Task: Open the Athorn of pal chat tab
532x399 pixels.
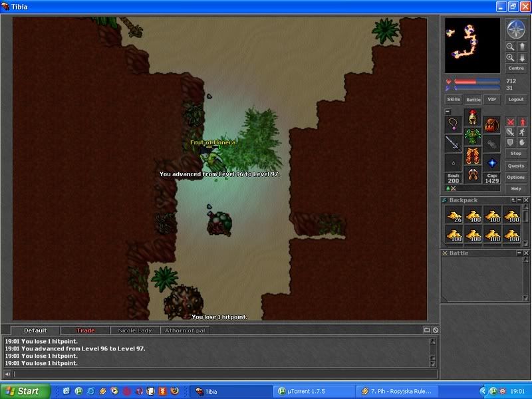Action: 185,331
